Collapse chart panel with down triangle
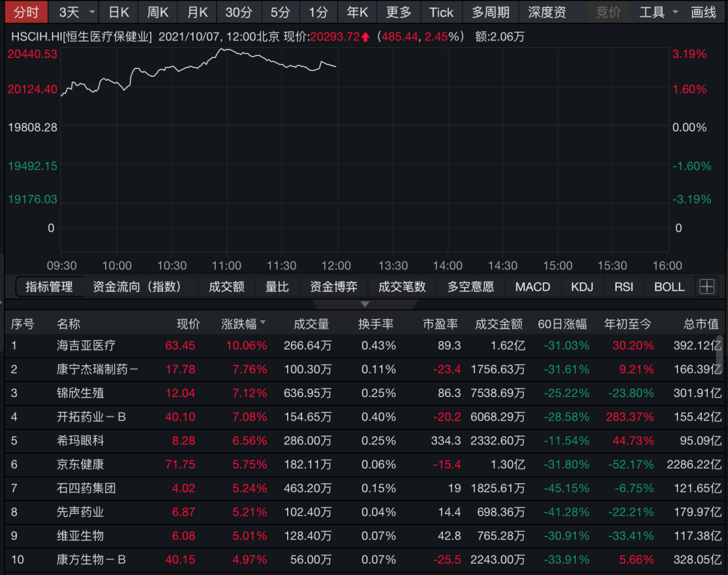Screen dimensions: 728x575 click(365, 304)
